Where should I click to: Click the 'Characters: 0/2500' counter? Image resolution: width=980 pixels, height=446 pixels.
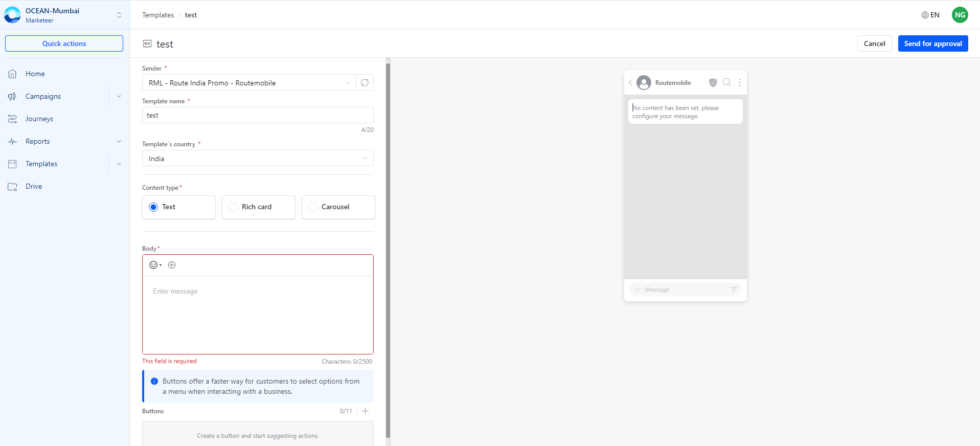tap(347, 362)
